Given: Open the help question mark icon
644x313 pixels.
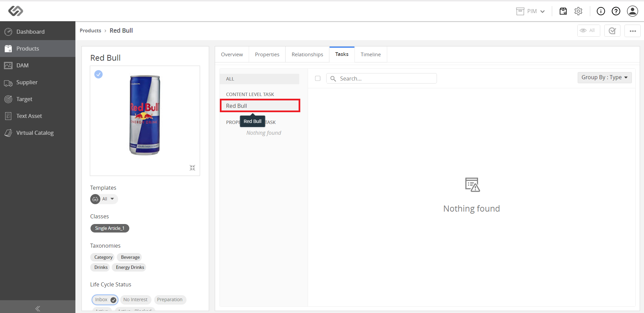Looking at the screenshot, I should click(616, 11).
